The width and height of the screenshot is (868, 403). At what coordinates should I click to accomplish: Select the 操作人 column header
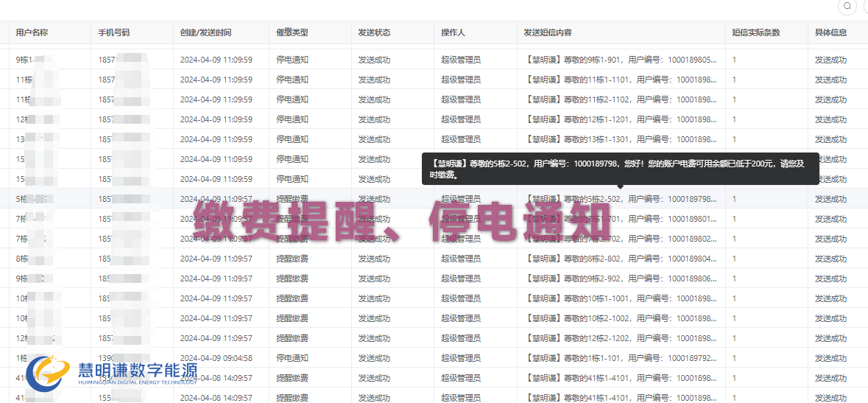click(x=453, y=32)
